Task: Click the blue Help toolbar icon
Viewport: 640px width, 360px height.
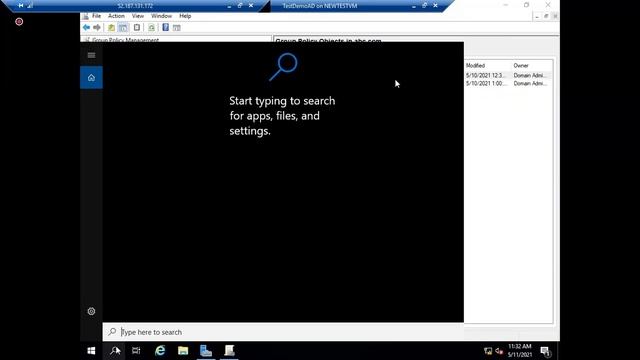Action: [x=165, y=27]
